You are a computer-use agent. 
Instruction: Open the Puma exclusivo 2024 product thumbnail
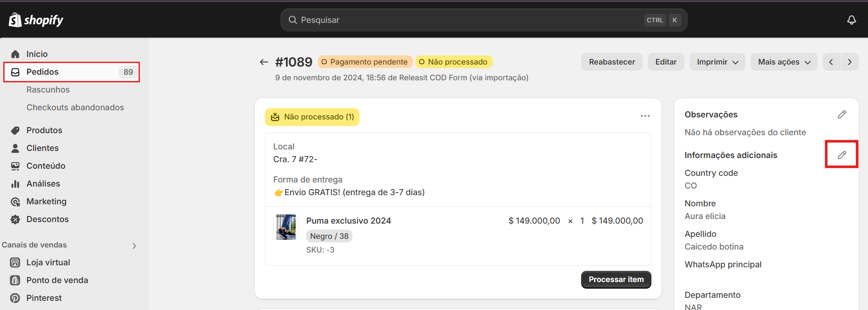pos(286,227)
